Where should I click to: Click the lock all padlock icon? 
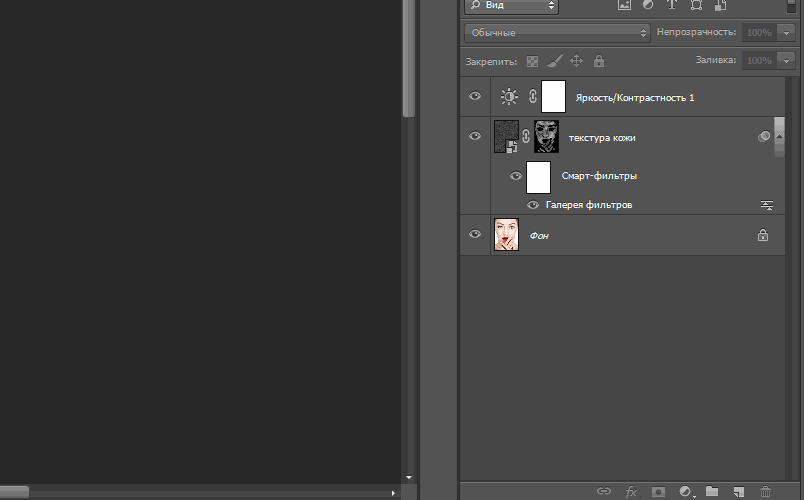[598, 61]
